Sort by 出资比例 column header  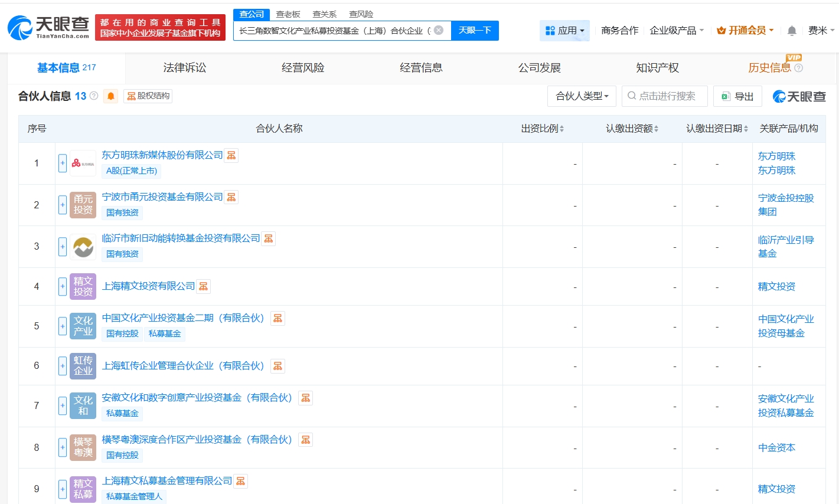542,129
